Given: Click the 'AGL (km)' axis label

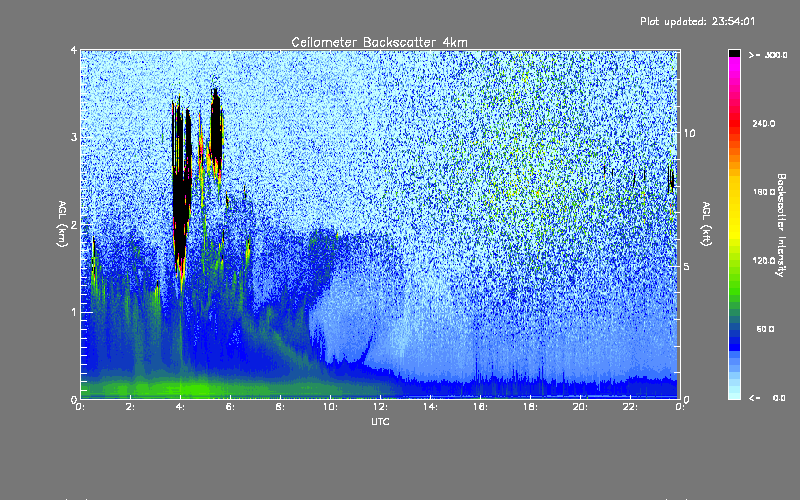Looking at the screenshot, I should 63,224.
